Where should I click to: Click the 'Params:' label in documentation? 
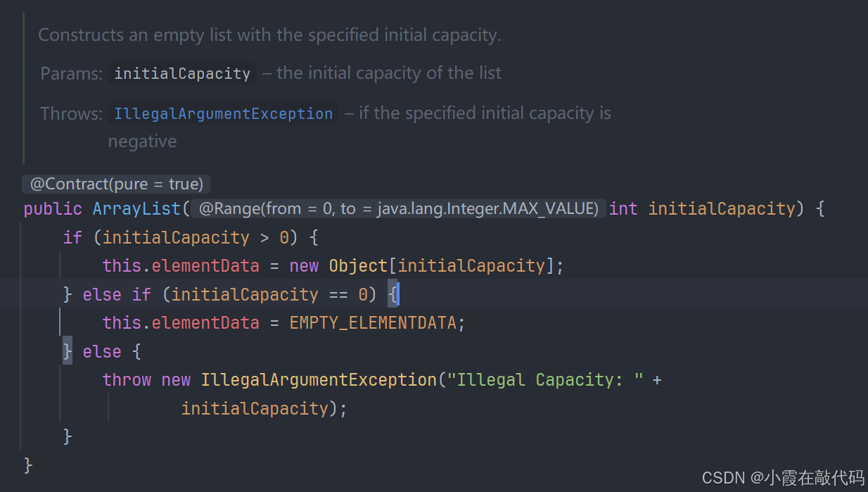[72, 73]
